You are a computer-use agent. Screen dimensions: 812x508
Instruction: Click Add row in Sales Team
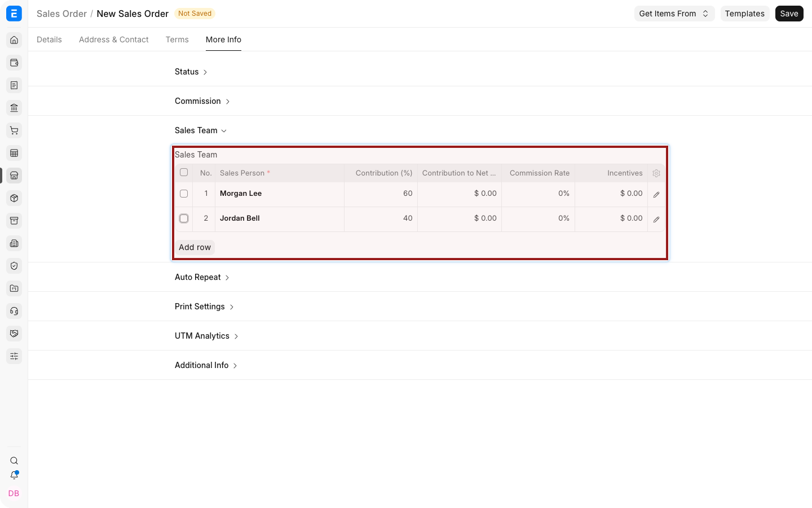[195, 247]
